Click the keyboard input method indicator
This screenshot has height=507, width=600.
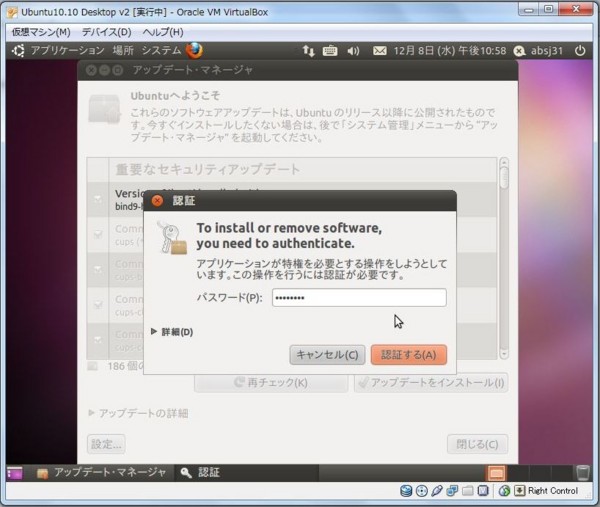tap(330, 51)
